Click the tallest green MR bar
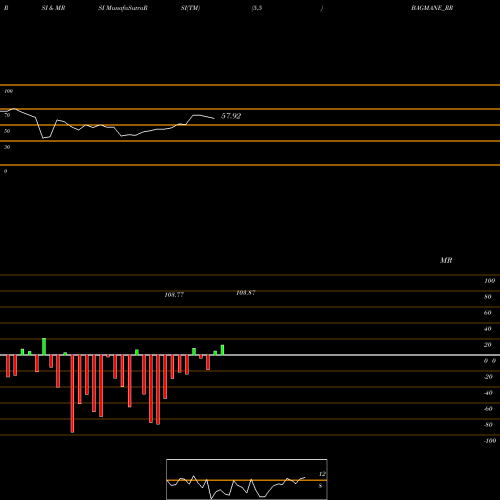 [x=44, y=347]
